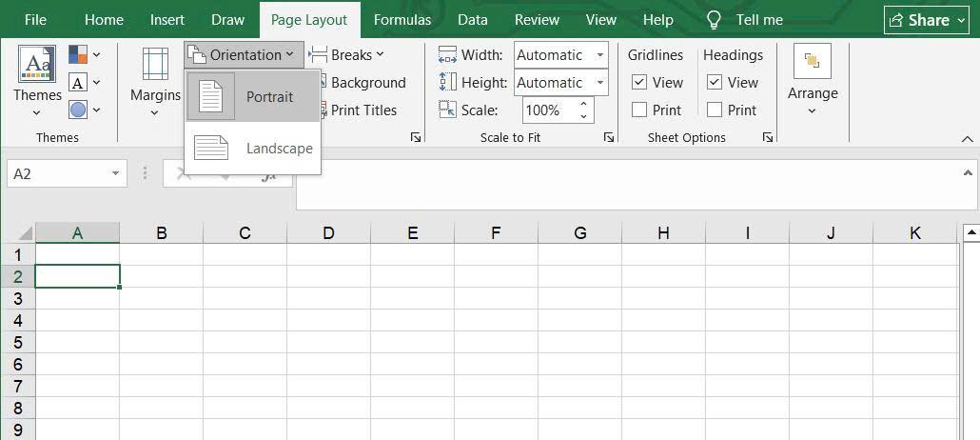The width and height of the screenshot is (980, 440).
Task: Open the Arrange menu
Action: coord(813,80)
